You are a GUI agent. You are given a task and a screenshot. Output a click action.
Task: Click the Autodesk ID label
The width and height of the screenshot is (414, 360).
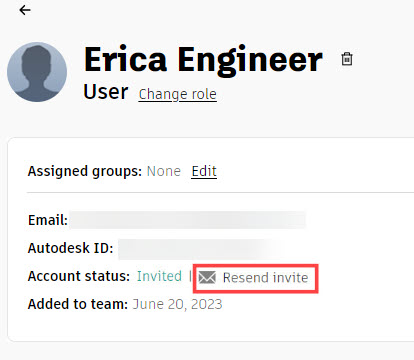point(70,248)
